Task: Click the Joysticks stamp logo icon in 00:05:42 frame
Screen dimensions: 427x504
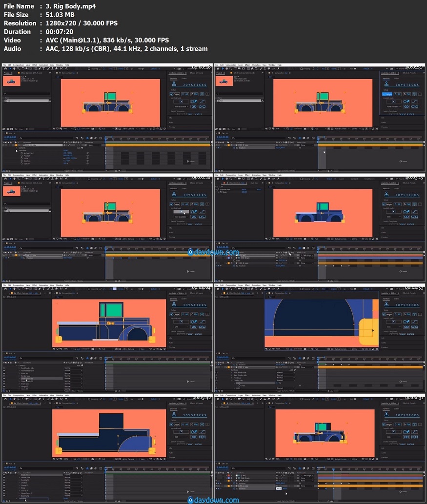Action: [174, 415]
